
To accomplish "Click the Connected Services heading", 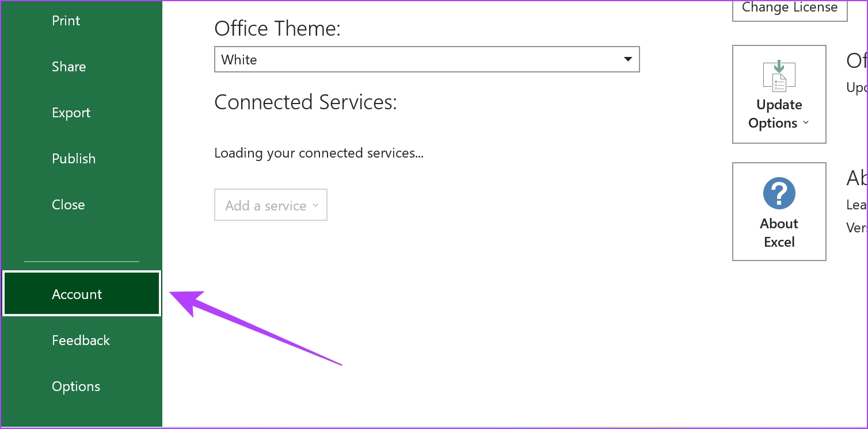I will [x=306, y=102].
